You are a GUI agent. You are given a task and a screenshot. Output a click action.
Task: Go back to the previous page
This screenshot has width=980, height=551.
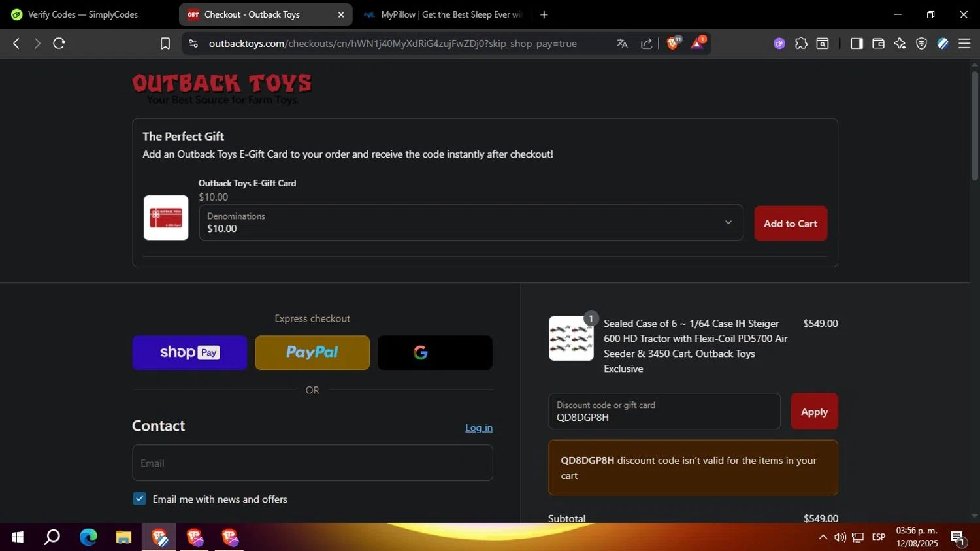click(16, 43)
